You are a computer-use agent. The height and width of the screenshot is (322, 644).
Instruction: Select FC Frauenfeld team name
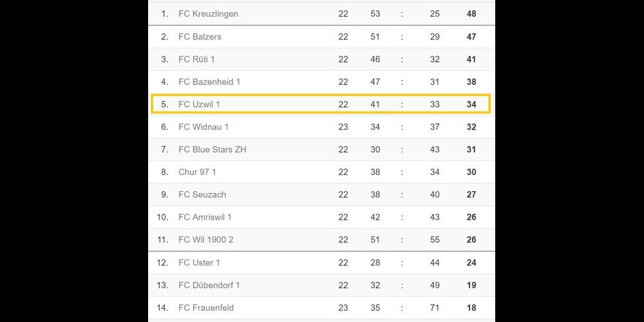(x=206, y=308)
